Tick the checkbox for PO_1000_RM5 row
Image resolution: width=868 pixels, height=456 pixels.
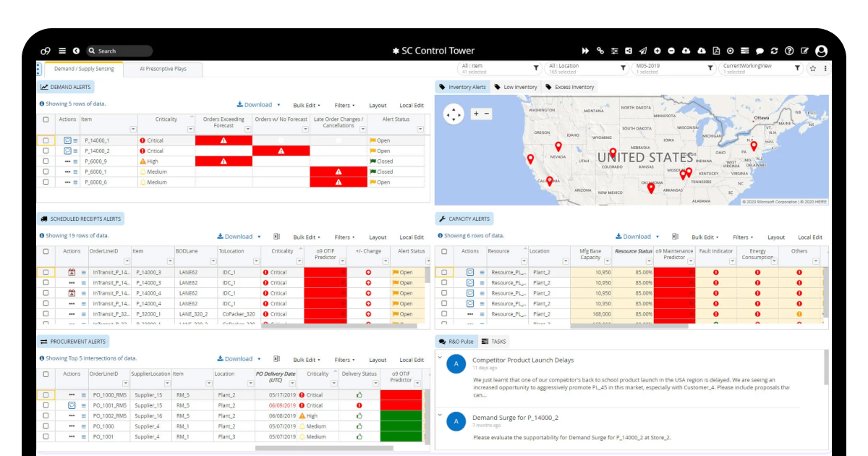[46, 395]
